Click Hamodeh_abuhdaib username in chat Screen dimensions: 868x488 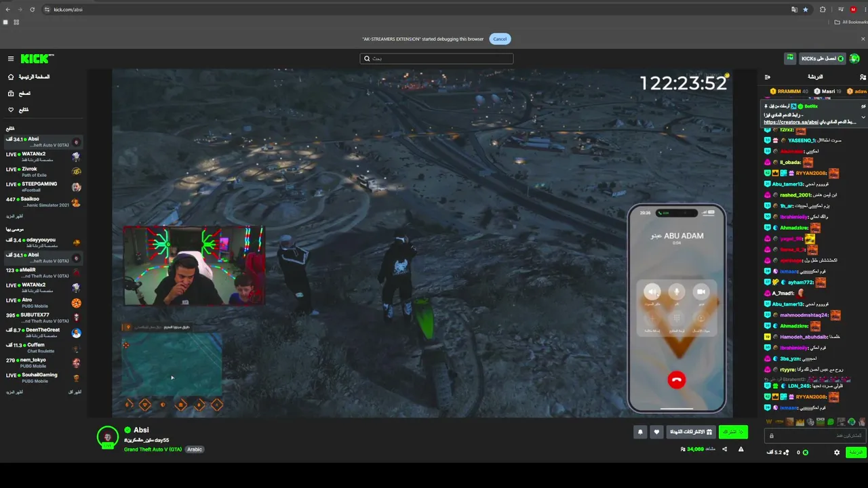(804, 337)
